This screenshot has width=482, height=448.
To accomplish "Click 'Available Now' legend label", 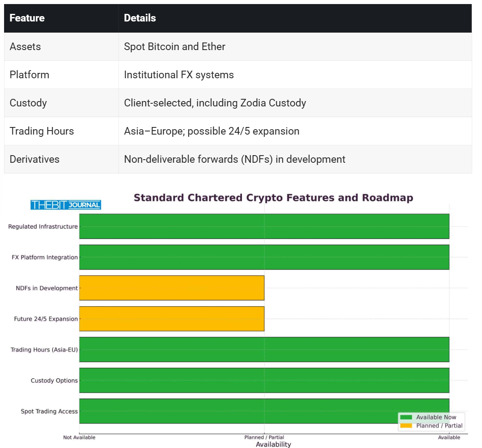I will 436,417.
